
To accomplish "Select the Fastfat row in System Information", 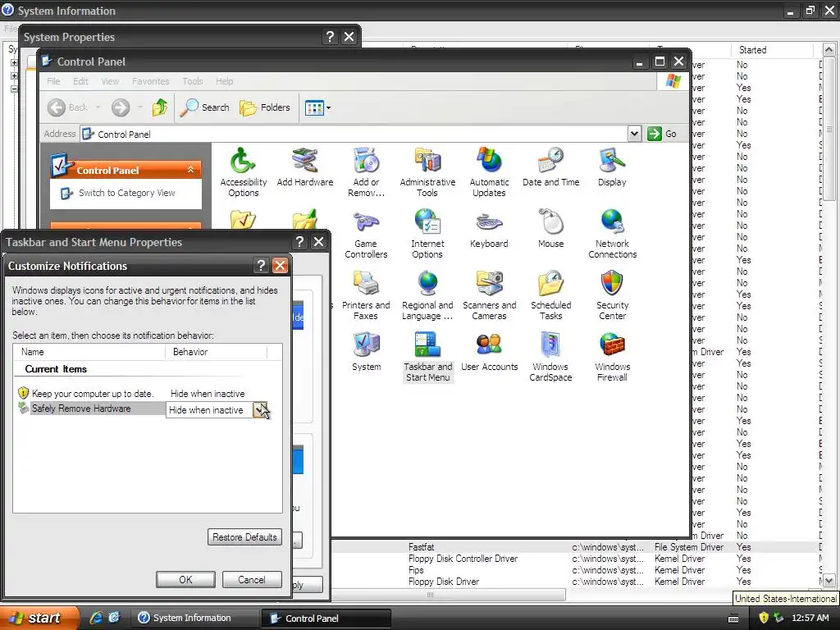I will pos(576,547).
